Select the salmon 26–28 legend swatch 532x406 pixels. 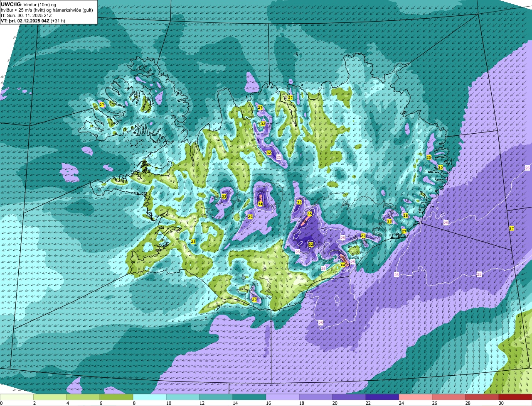pyautogui.click(x=449, y=397)
